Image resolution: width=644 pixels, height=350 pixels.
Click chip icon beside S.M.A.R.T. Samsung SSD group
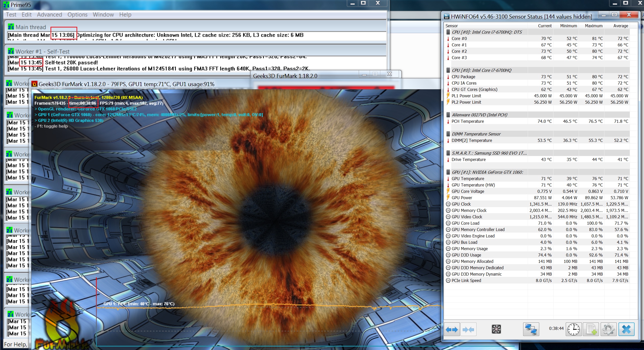[448, 153]
